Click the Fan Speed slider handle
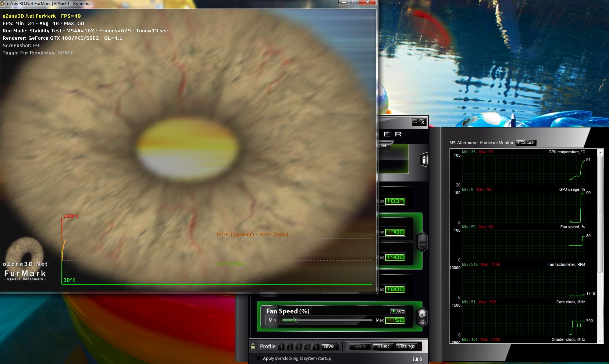This screenshot has height=364, width=609. click(x=295, y=320)
